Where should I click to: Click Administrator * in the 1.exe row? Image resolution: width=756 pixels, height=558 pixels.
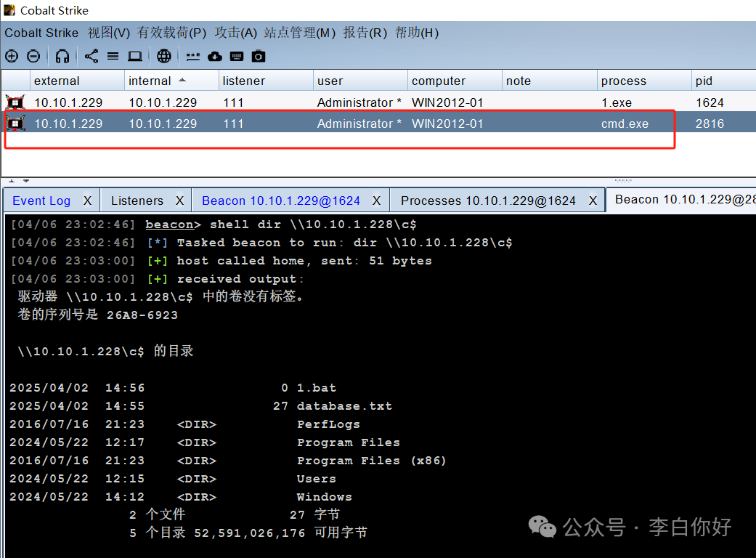click(359, 102)
